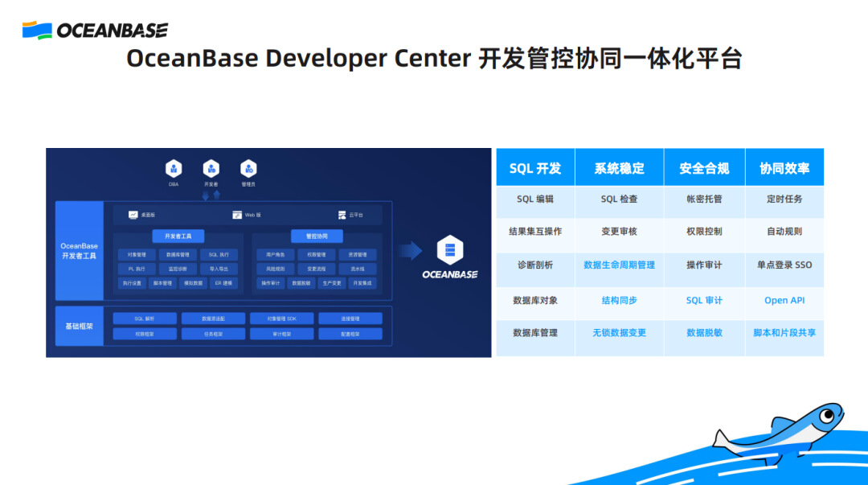868x485 pixels.
Task: Open the Open API blue link
Action: [x=784, y=301]
